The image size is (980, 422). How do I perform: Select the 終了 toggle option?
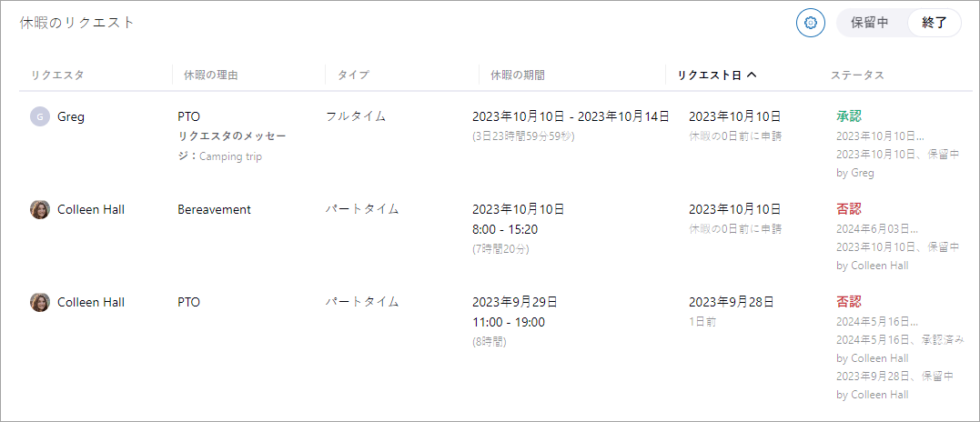[x=935, y=23]
